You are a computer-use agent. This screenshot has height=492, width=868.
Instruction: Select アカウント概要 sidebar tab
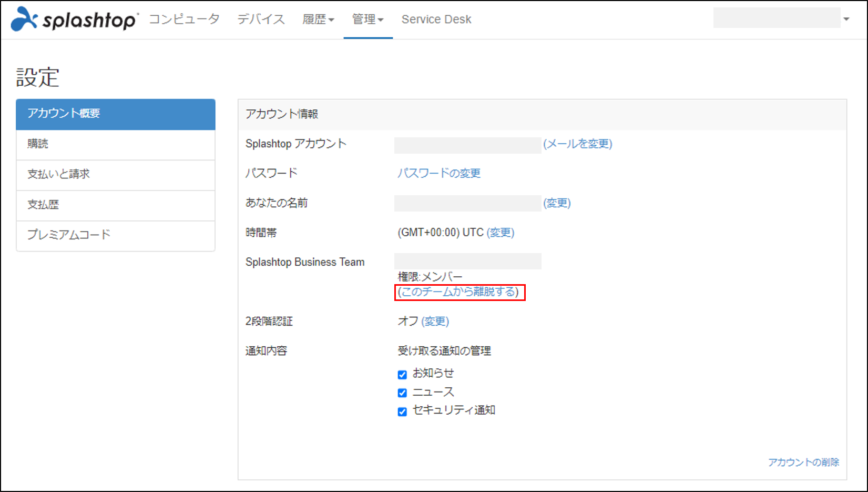pos(116,114)
